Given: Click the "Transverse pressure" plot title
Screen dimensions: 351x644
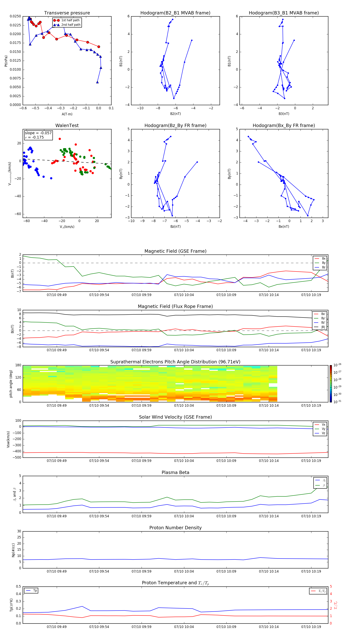Looking at the screenshot, I should pyautogui.click(x=67, y=13).
